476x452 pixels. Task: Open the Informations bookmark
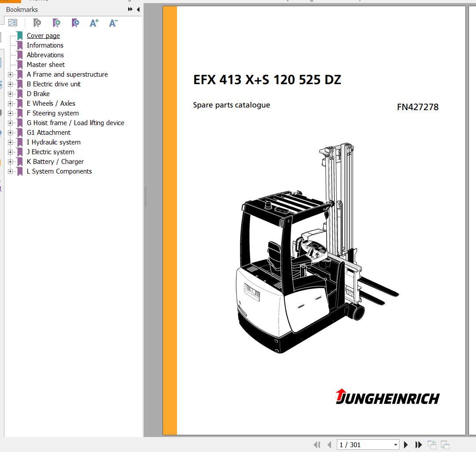click(x=45, y=45)
